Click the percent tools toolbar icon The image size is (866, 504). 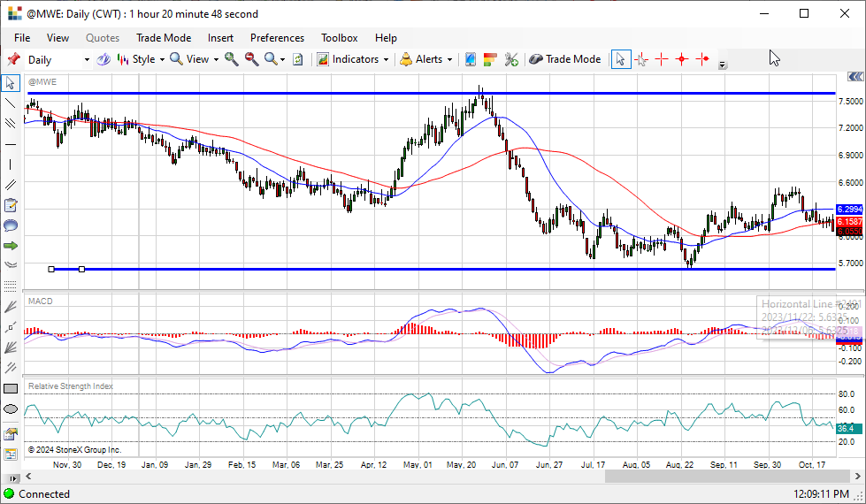[x=511, y=59]
